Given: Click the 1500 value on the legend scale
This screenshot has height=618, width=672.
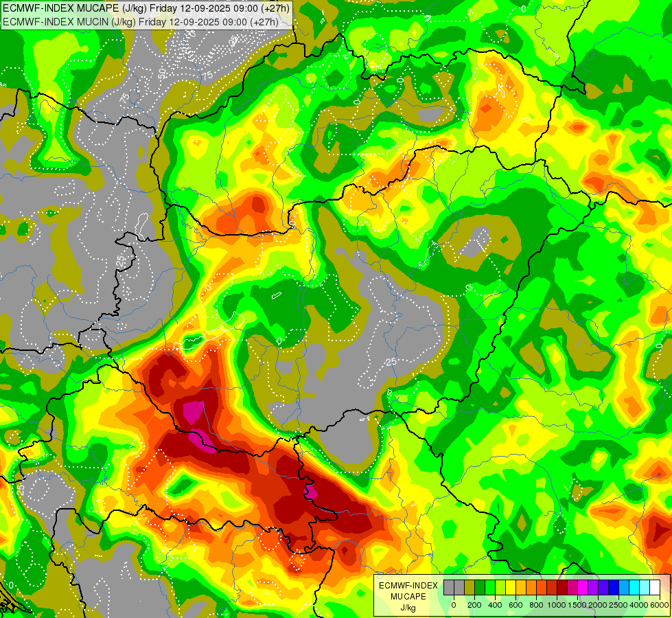Looking at the screenshot, I should [577, 605].
